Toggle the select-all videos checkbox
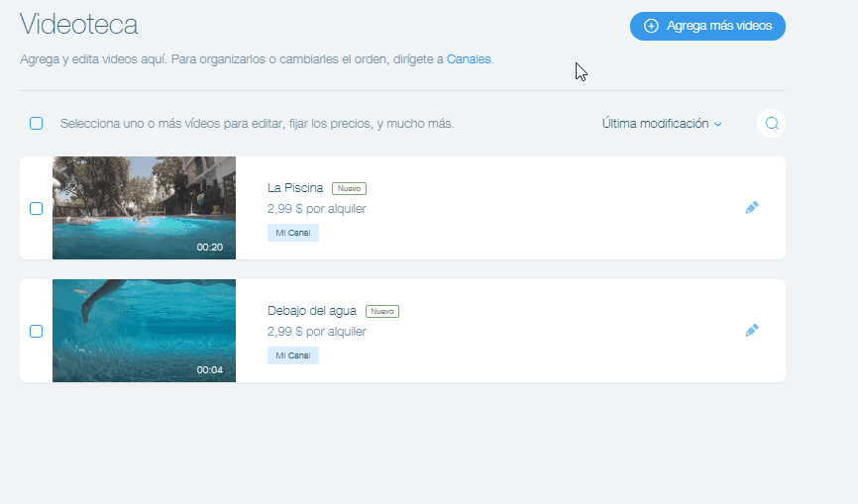Screen dimensions: 858x504 [x=37, y=124]
